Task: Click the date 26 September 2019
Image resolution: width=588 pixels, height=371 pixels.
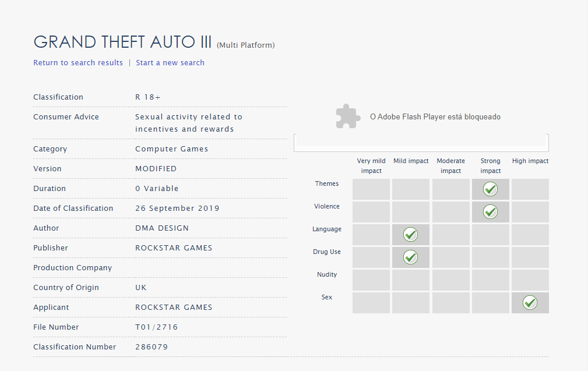Action: point(177,209)
